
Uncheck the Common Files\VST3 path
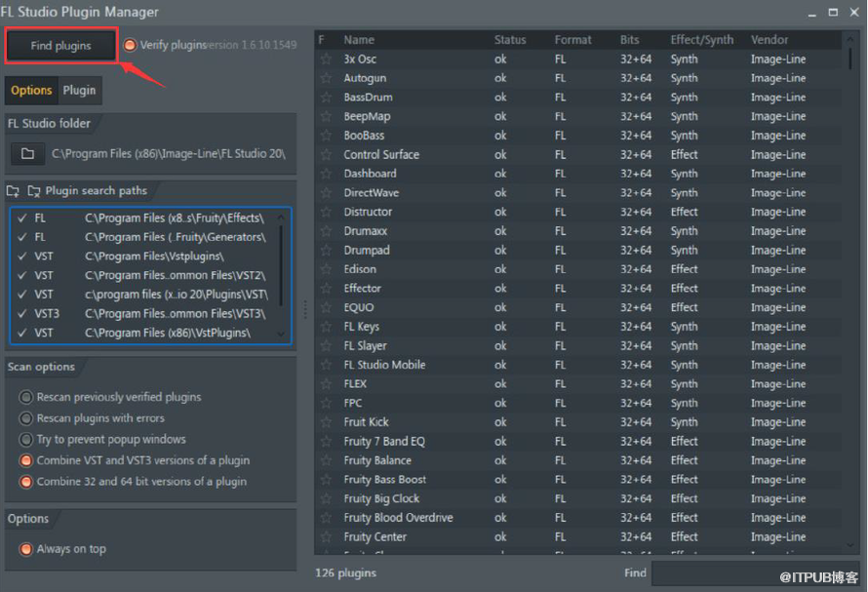pyautogui.click(x=22, y=313)
